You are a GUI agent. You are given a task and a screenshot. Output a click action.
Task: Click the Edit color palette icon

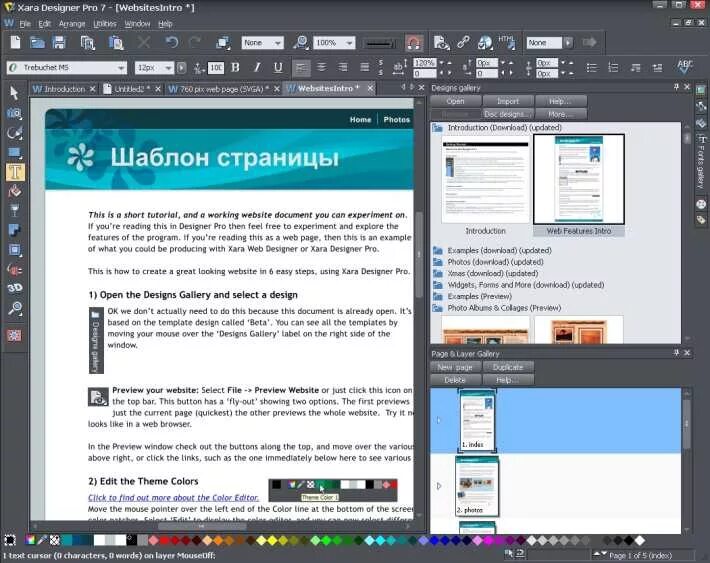click(x=30, y=540)
